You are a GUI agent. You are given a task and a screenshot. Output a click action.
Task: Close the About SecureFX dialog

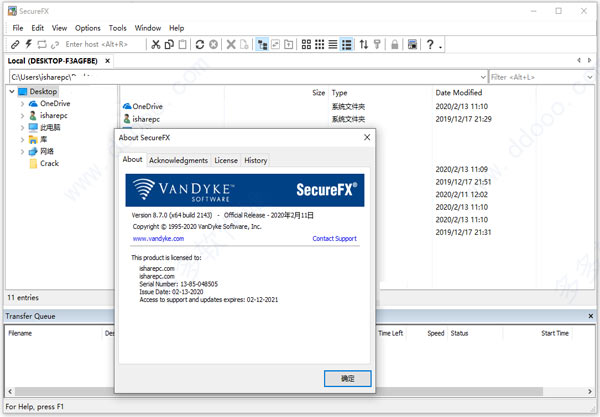click(x=367, y=137)
